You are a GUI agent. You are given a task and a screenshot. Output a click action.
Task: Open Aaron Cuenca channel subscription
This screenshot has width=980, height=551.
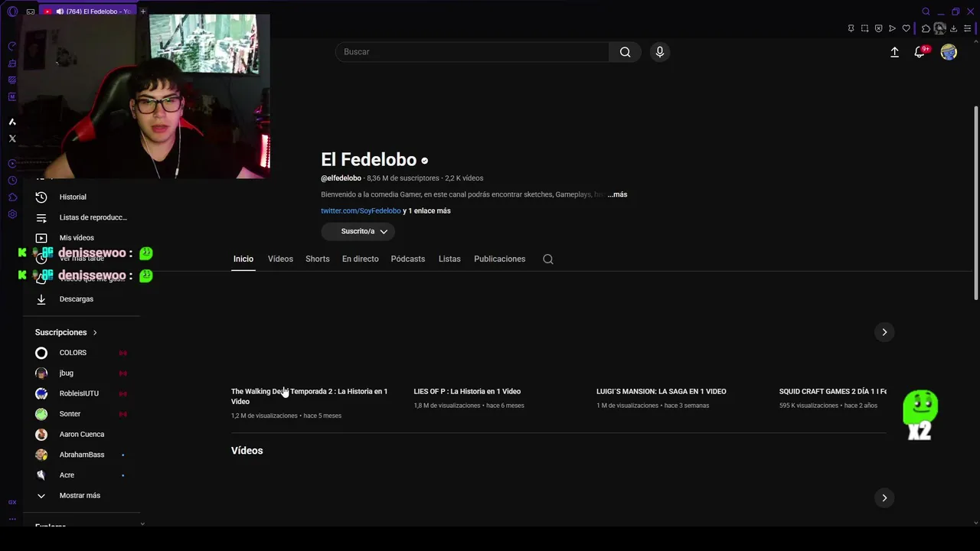(82, 435)
